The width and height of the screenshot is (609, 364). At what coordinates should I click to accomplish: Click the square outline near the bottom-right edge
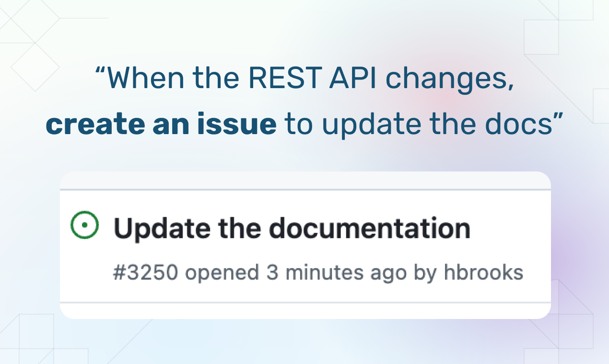[575, 330]
